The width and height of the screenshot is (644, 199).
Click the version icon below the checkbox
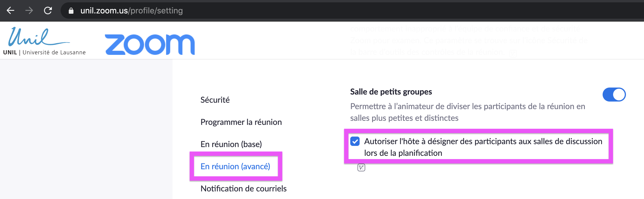tap(361, 167)
